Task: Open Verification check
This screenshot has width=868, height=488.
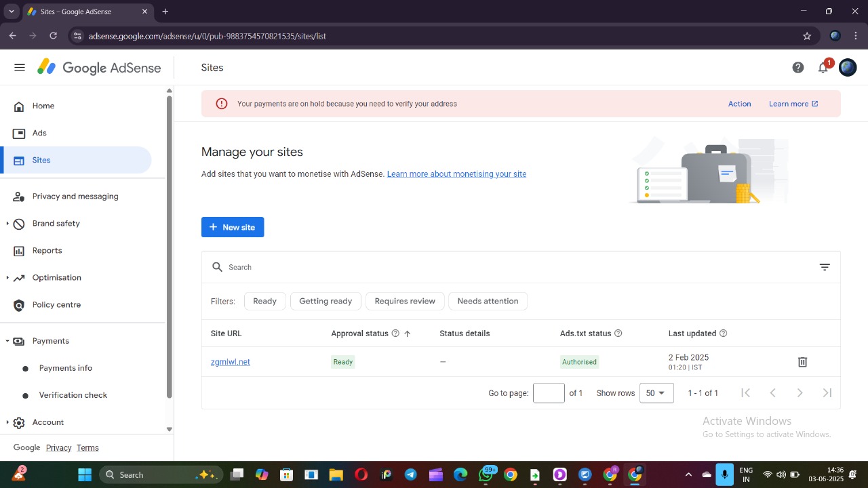Action: [73, 395]
